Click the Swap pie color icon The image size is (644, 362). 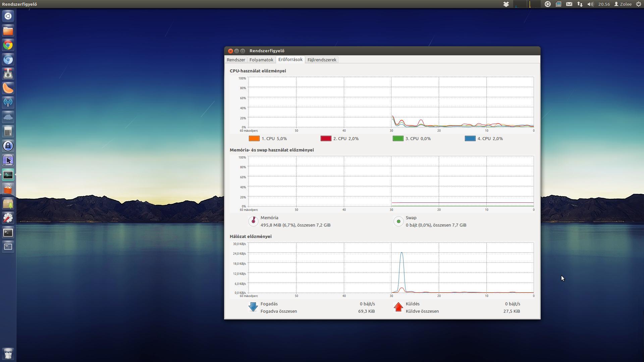[x=398, y=221]
